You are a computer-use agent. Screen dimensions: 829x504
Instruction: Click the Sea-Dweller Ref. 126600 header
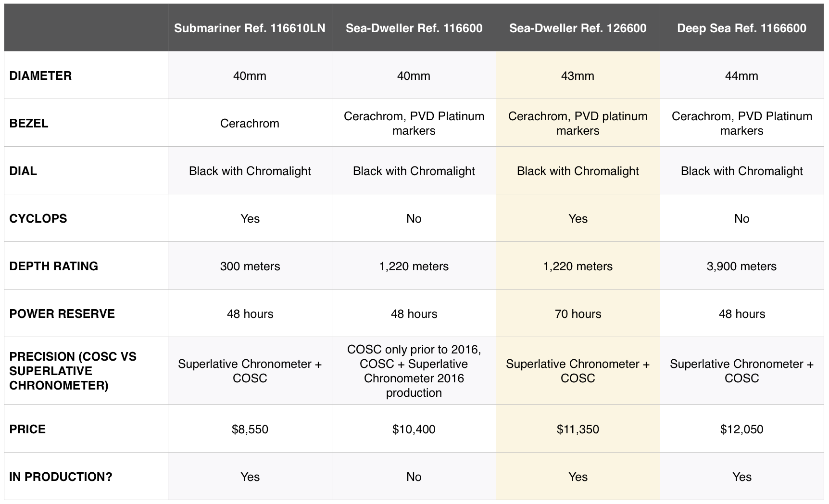pos(578,28)
